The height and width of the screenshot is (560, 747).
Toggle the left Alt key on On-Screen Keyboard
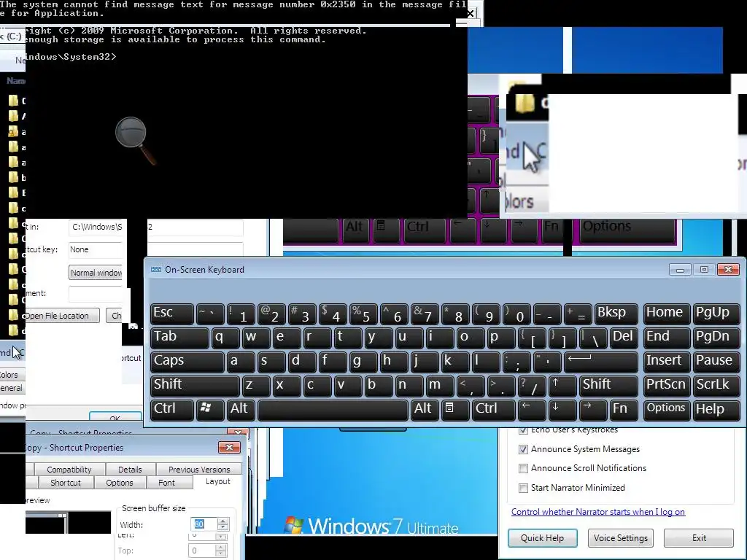click(241, 410)
